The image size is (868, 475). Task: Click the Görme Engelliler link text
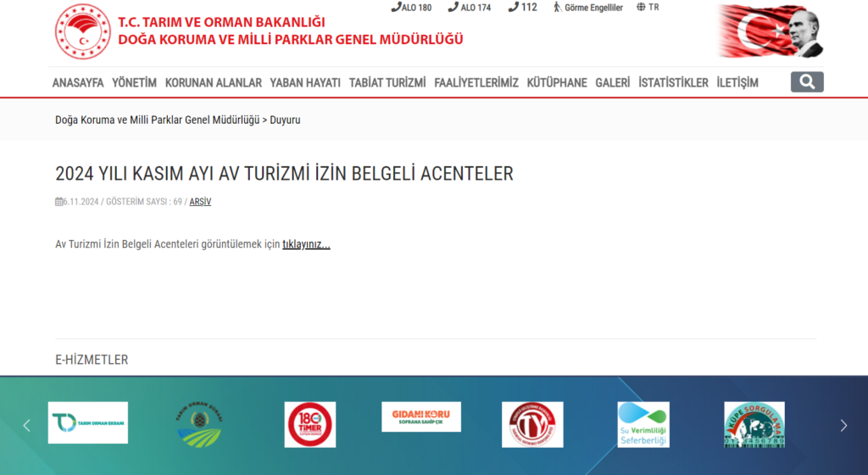[x=593, y=8]
